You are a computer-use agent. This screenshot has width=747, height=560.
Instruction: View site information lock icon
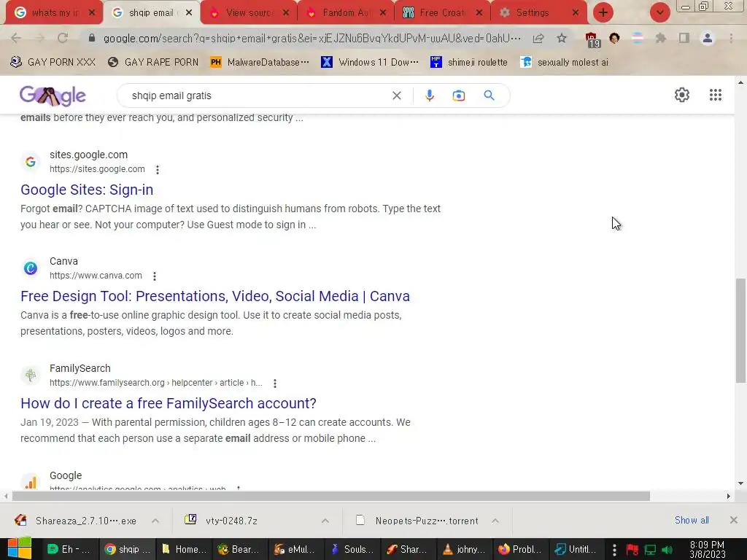point(92,38)
